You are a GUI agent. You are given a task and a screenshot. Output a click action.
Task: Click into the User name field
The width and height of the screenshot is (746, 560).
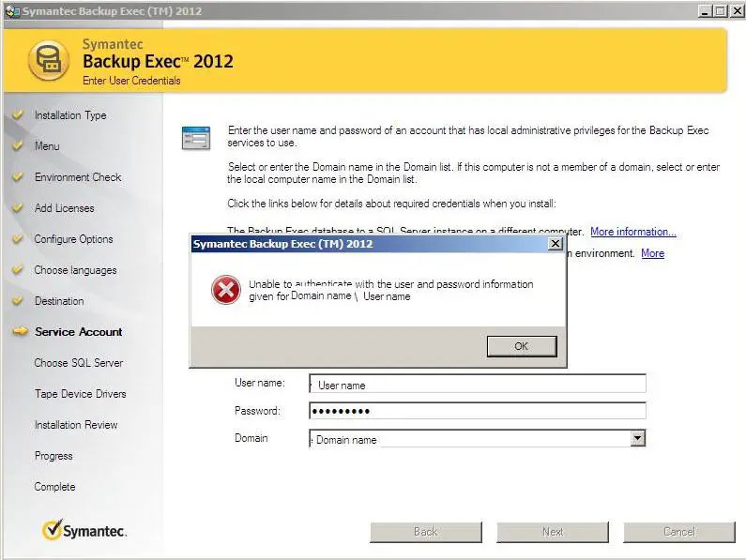(x=478, y=384)
